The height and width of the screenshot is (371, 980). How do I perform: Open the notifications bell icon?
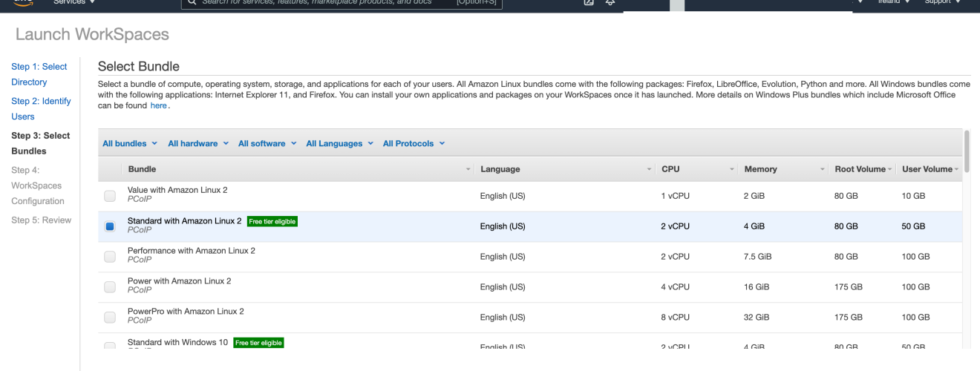[x=610, y=2]
